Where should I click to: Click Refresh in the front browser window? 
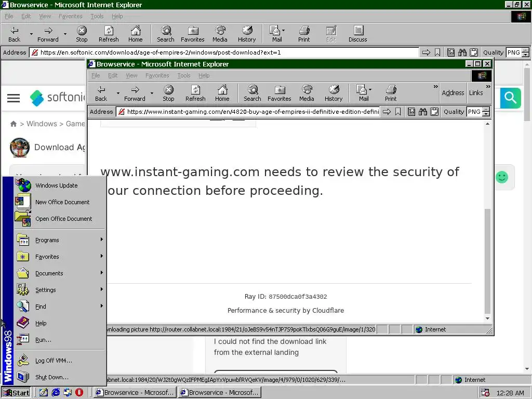click(195, 94)
